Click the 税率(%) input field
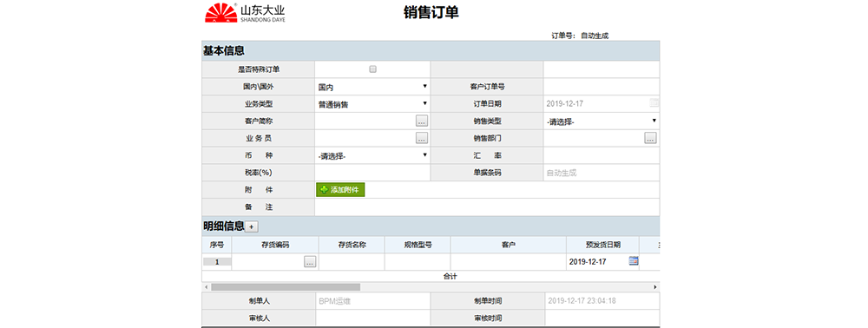The image size is (868, 328). pyautogui.click(x=372, y=173)
